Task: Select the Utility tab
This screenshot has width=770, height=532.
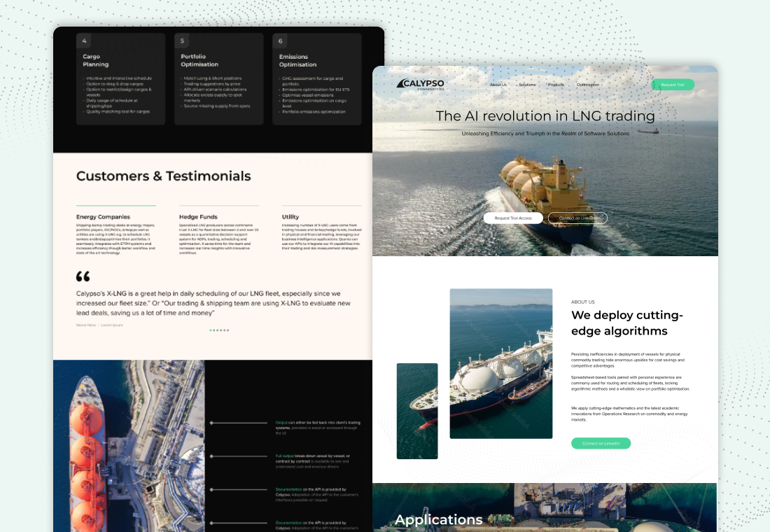Action: pyautogui.click(x=290, y=216)
